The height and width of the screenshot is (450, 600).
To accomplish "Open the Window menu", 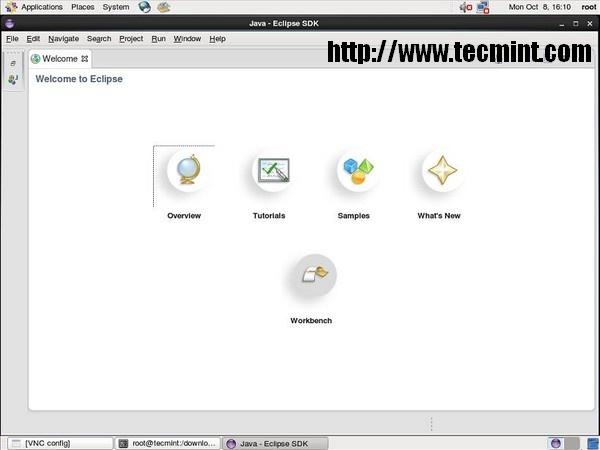I will tap(187, 39).
